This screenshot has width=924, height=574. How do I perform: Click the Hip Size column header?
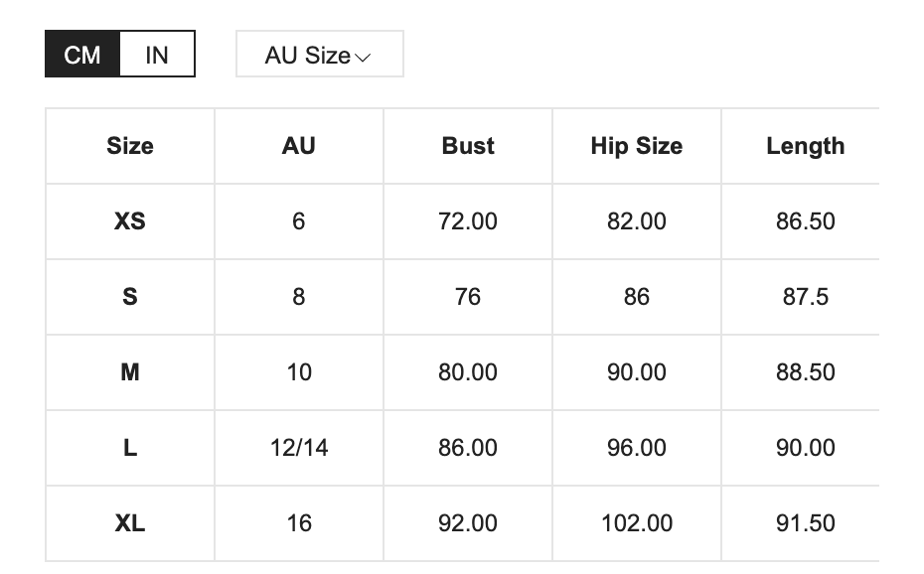click(x=637, y=146)
